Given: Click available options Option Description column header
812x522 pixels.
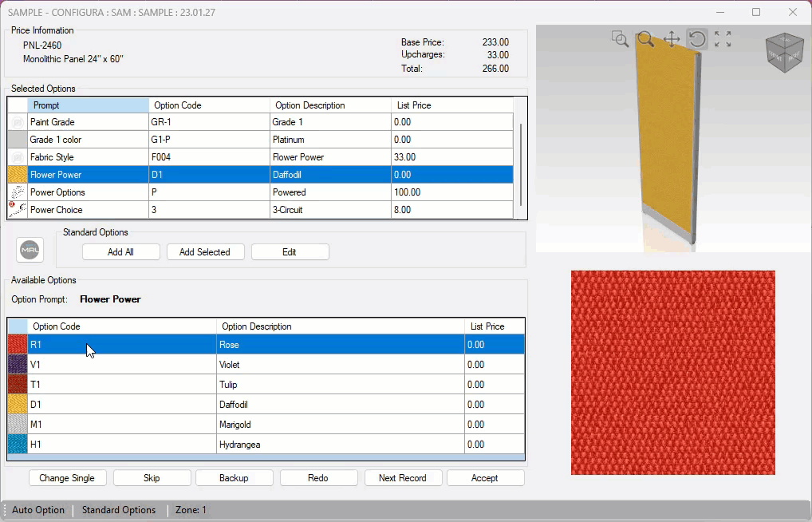Looking at the screenshot, I should pyautogui.click(x=341, y=326).
